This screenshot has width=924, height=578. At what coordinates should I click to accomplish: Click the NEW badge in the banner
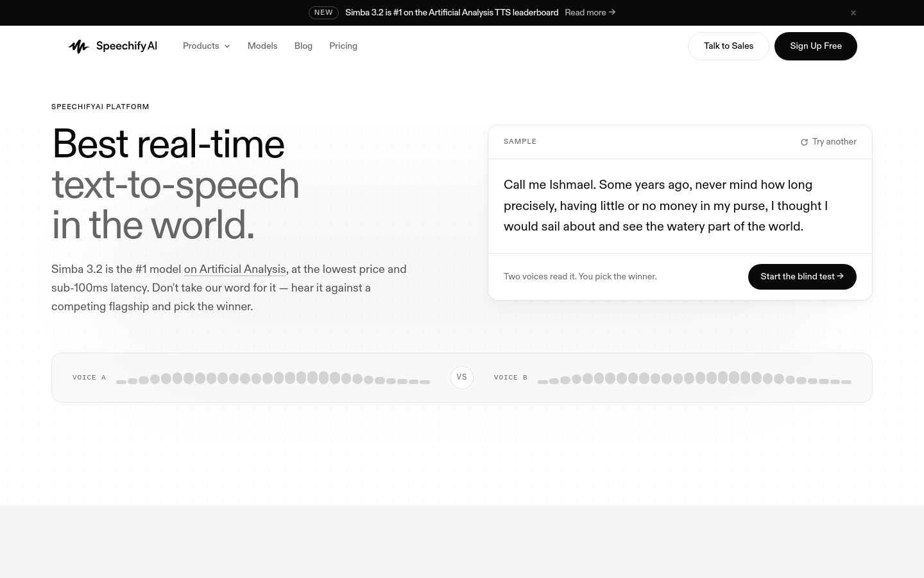click(323, 13)
